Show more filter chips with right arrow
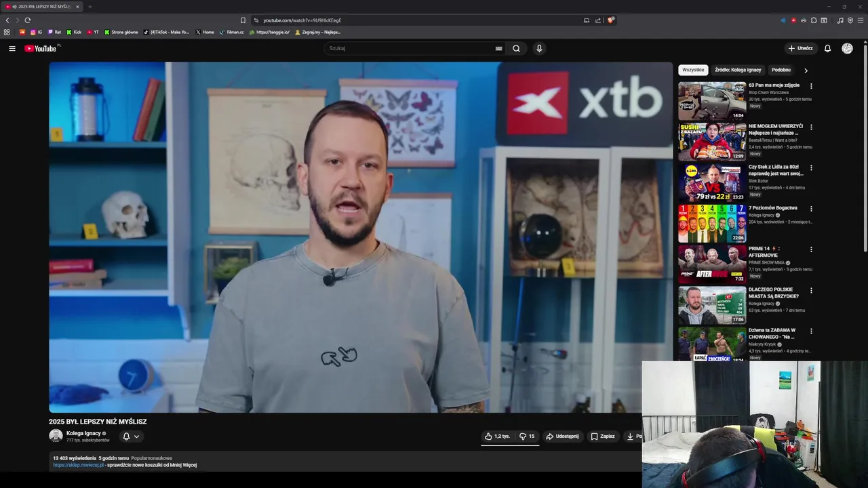This screenshot has width=868, height=488. 806,70
